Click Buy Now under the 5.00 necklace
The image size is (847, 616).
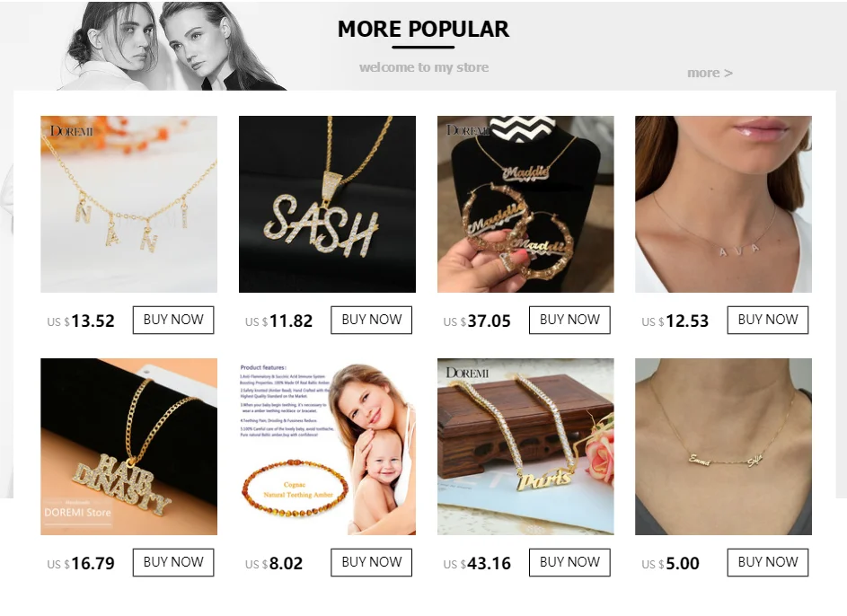tap(768, 562)
